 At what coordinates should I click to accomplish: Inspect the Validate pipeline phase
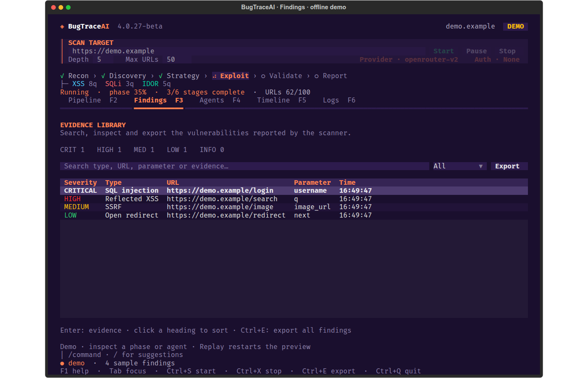click(x=281, y=76)
